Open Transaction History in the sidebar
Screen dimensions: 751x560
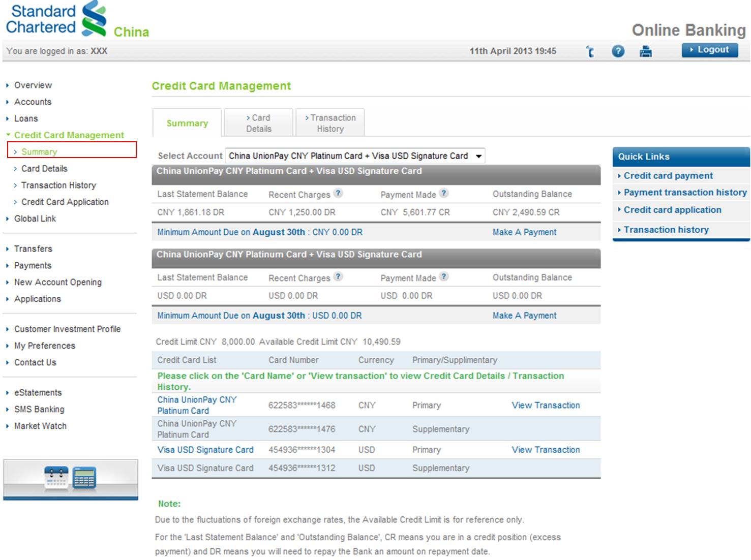(x=58, y=185)
